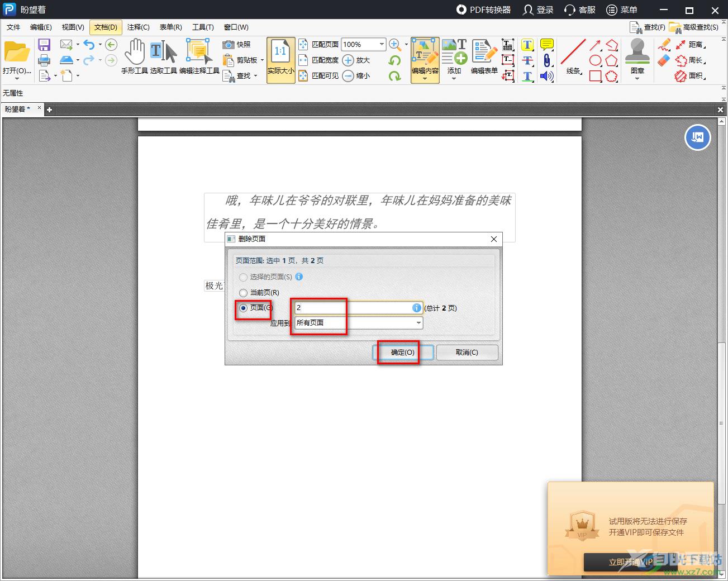728x581 pixels.
Task: Click the Actual Size 1:1 (实际大小) button
Action: point(280,60)
